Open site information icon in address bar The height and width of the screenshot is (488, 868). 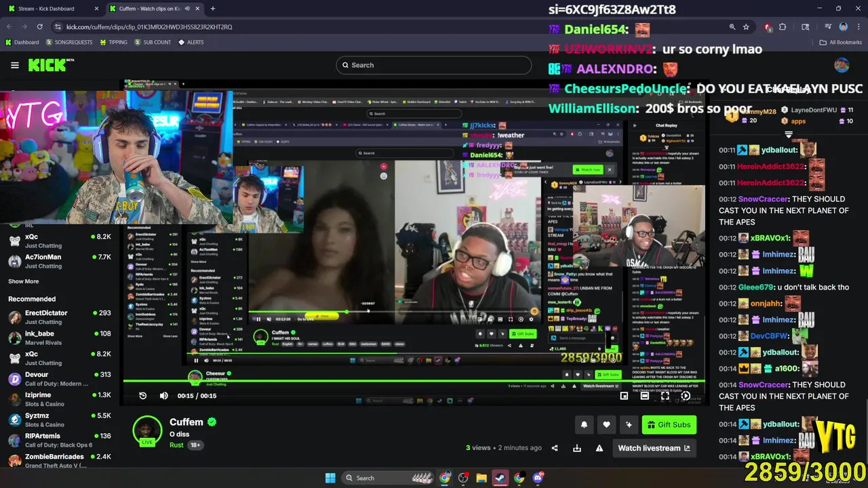tap(58, 26)
